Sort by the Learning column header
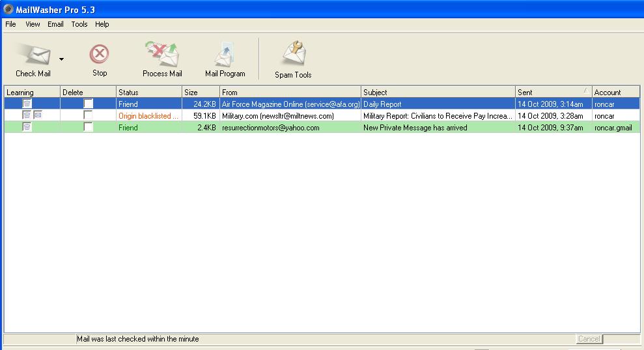 pos(32,92)
